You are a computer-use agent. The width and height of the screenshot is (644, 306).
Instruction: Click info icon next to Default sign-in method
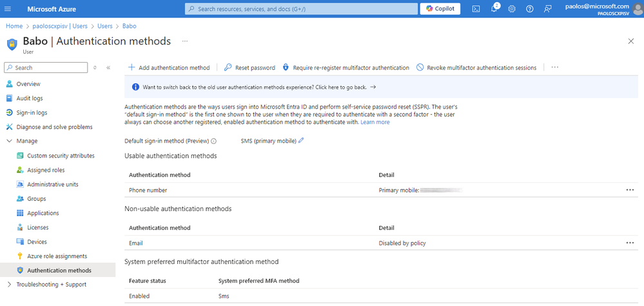click(213, 141)
